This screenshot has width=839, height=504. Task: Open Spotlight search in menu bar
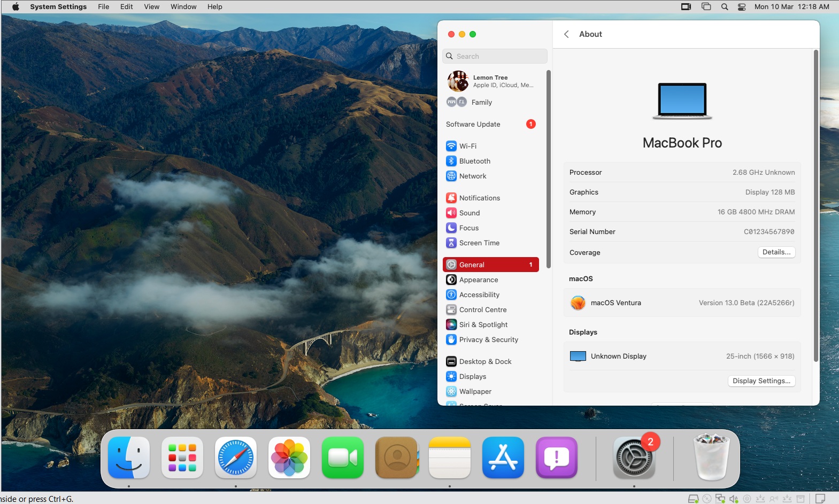coord(725,6)
